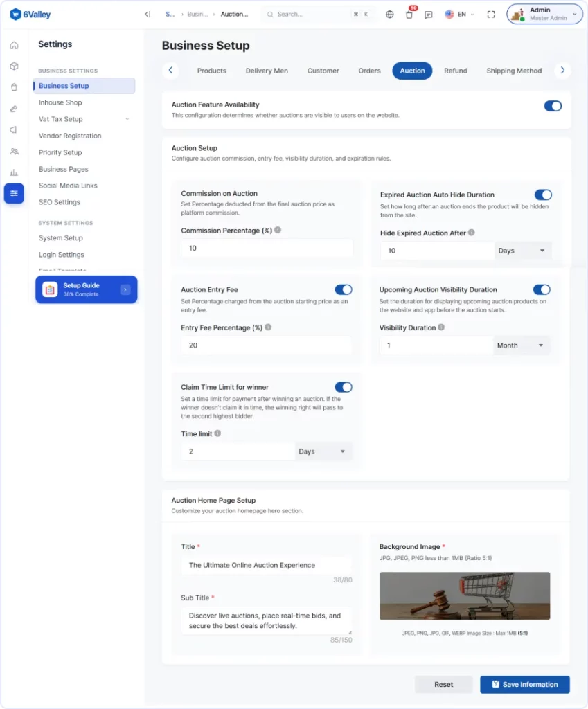Viewport: 588px width, 709px height.
Task: Toggle Auction Feature Availability switch
Action: 553,106
